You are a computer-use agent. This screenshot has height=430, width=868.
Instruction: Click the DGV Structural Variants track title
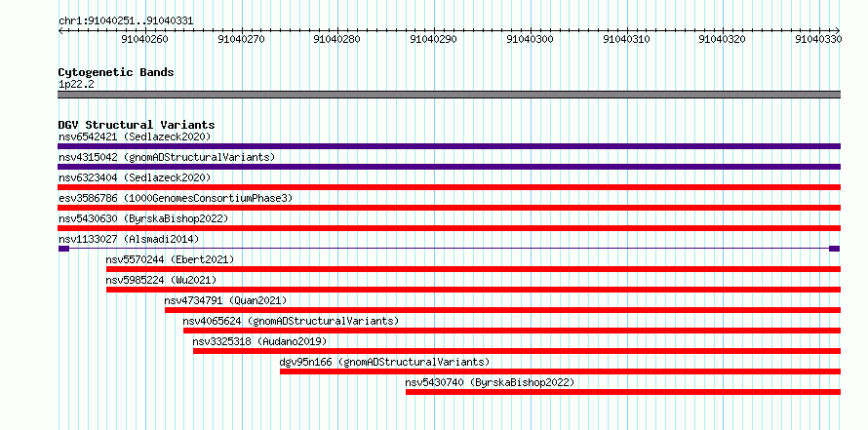pyautogui.click(x=137, y=125)
